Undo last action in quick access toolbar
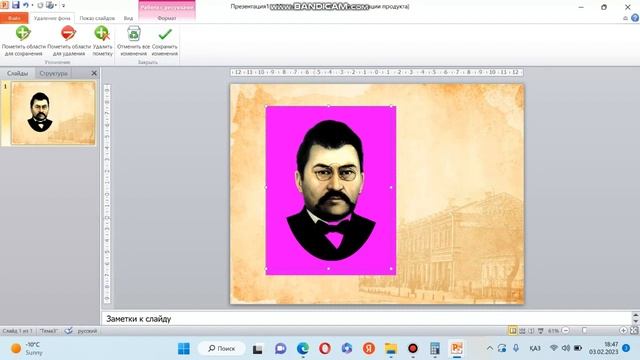Screen dimensions: 640x360 (x=25, y=5)
